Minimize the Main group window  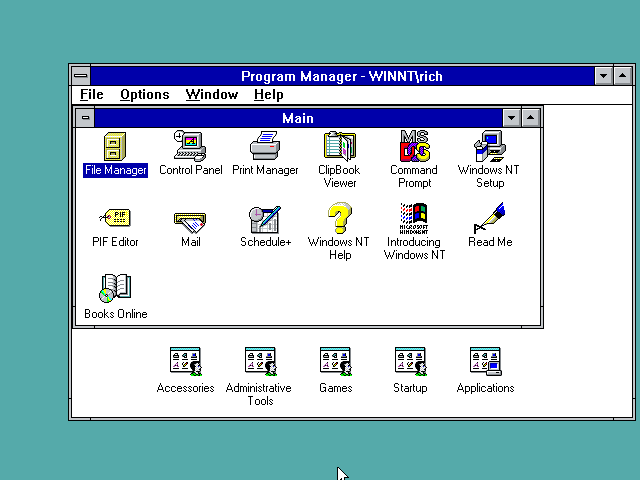(511, 118)
